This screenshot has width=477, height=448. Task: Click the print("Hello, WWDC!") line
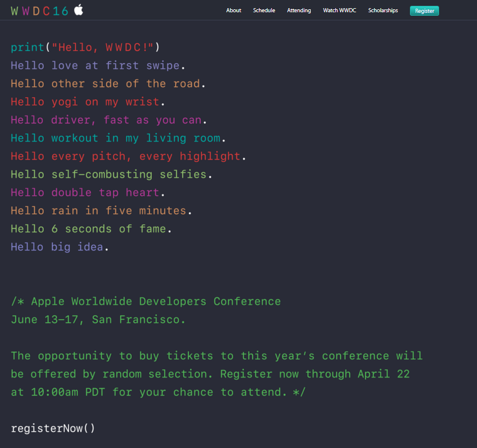pyautogui.click(x=85, y=47)
